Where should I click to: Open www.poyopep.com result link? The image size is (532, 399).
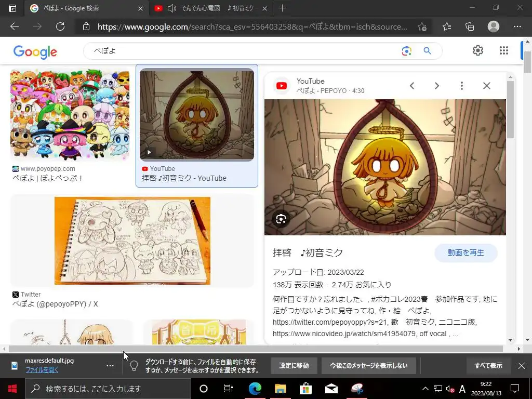[x=48, y=169]
